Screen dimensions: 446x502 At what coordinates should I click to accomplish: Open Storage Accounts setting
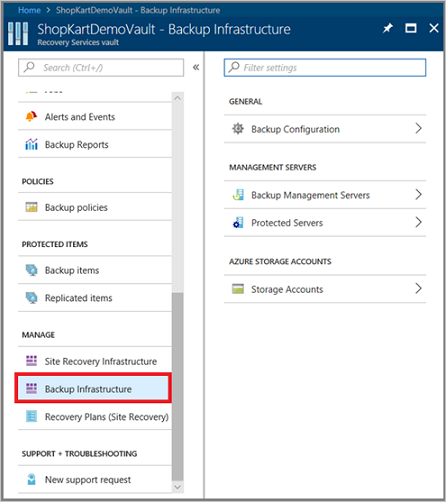(325, 289)
